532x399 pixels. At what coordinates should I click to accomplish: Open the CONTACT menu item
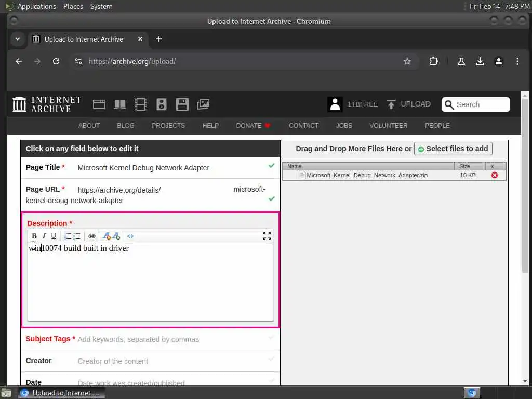coord(303,126)
